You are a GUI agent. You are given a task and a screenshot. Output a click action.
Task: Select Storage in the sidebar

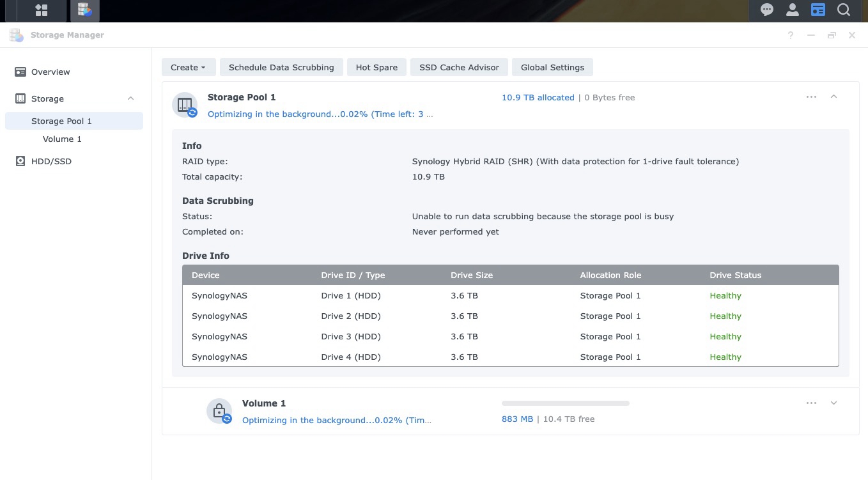47,98
